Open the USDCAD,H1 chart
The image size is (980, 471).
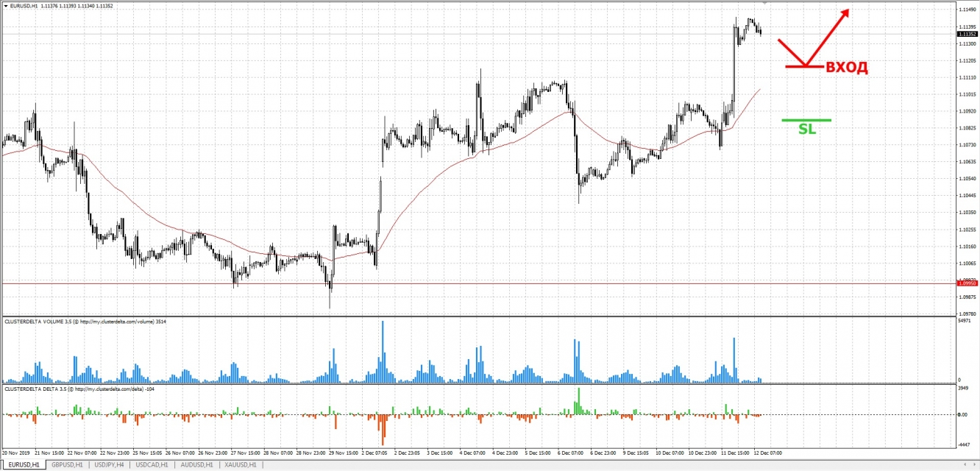pos(152,465)
